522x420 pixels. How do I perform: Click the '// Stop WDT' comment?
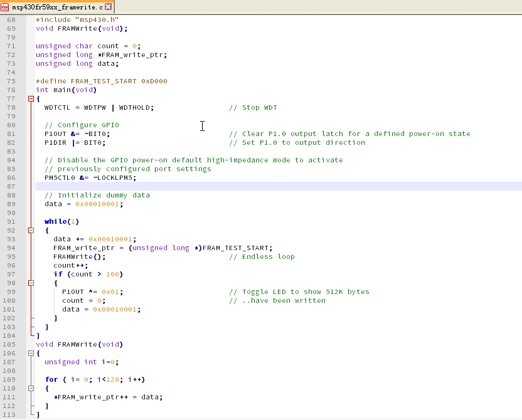point(253,108)
